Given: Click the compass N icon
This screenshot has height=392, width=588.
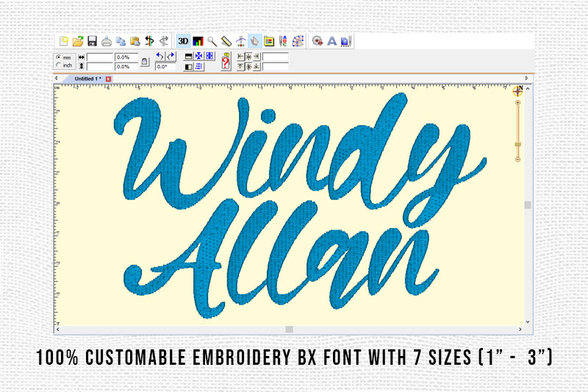Looking at the screenshot, I should click(x=518, y=90).
